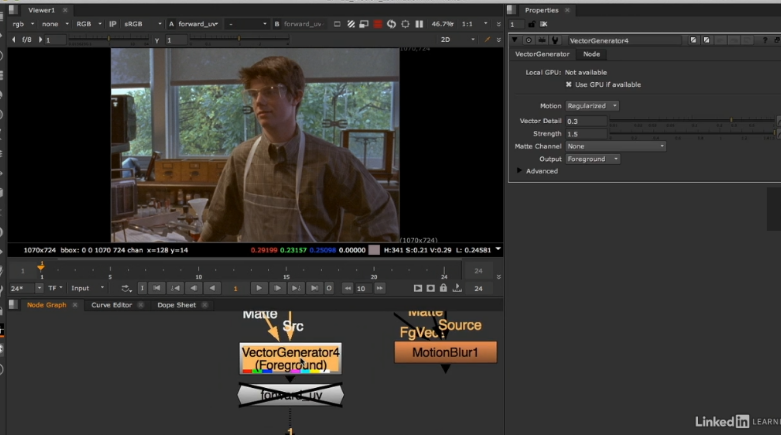Screen dimensions: 781x435
Task: Click the capture flipbook icon near timeline end
Action: coord(457,288)
